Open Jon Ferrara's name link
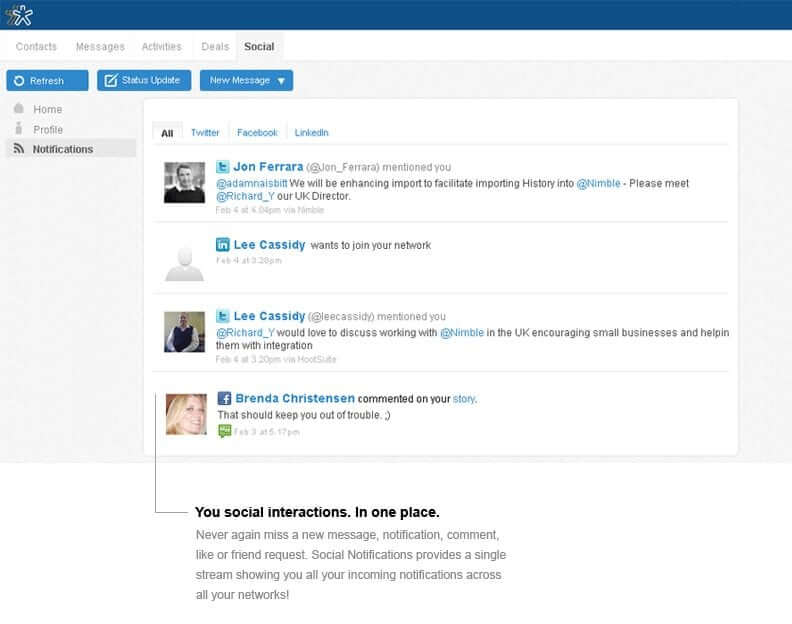Screen dimensions: 792x624 [x=268, y=167]
